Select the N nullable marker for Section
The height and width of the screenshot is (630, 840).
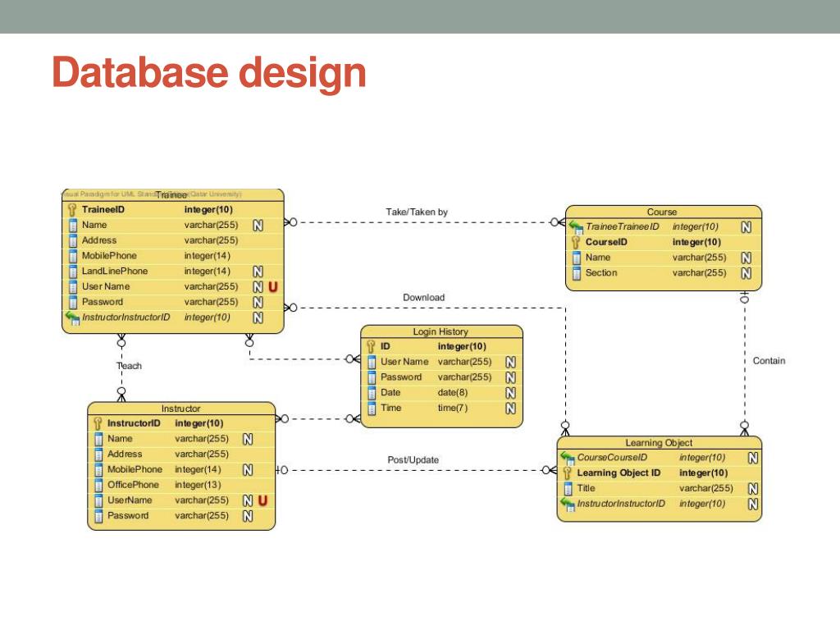click(x=746, y=273)
